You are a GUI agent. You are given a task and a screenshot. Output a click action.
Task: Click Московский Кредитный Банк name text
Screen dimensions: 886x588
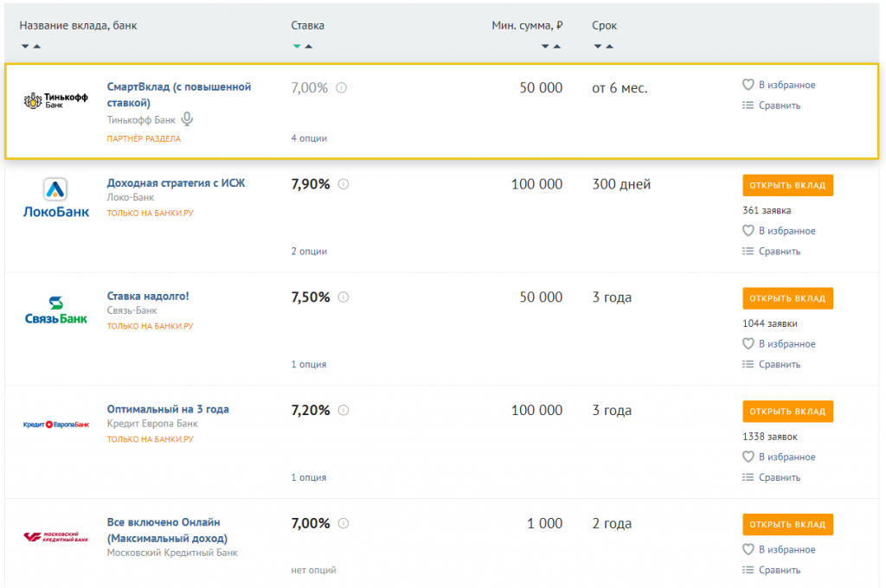[x=172, y=553]
